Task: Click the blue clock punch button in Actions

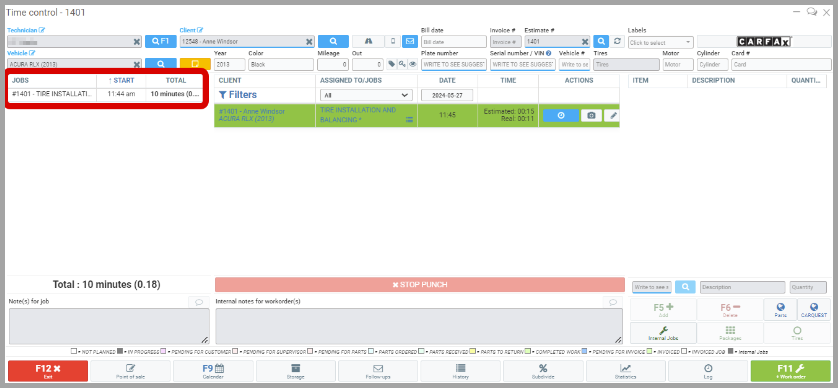Action: 561,115
